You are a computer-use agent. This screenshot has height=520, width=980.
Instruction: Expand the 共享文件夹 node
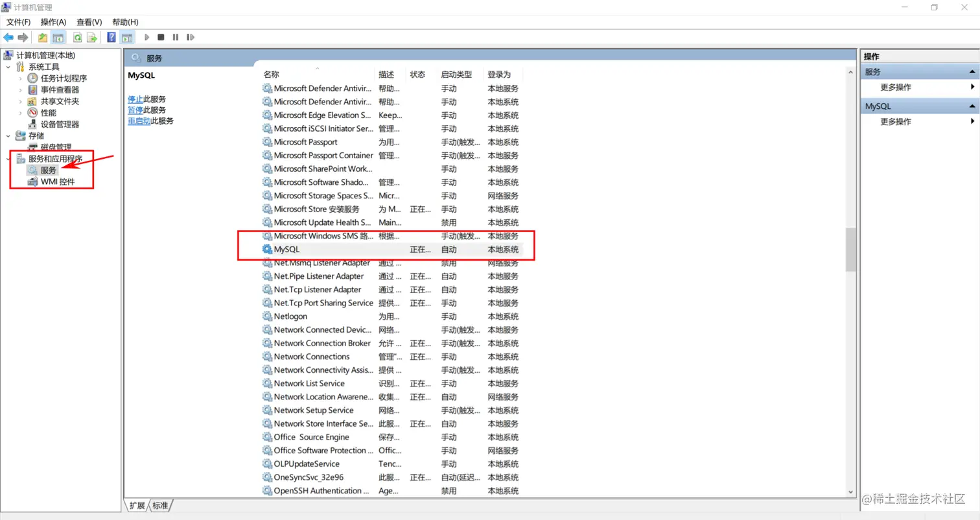click(20, 102)
